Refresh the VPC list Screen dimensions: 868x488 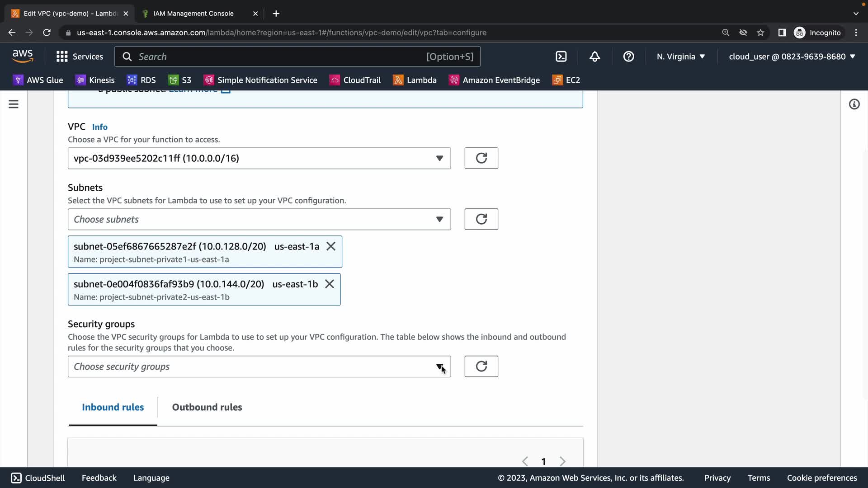(x=481, y=158)
